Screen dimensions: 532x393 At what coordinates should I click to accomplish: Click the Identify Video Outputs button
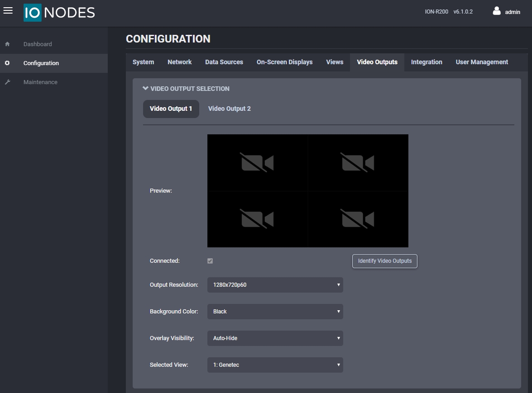pyautogui.click(x=384, y=261)
